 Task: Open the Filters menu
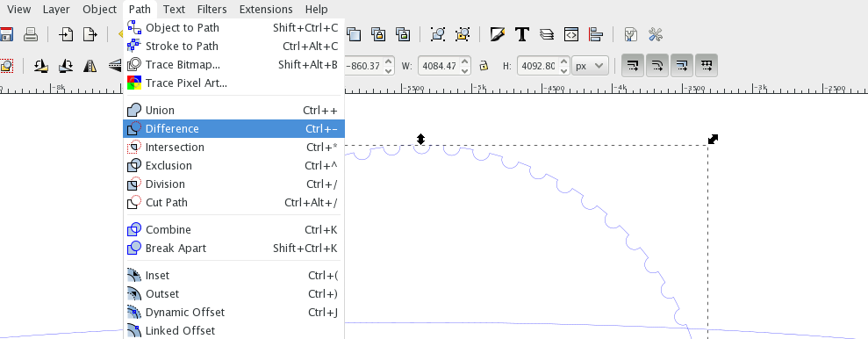(212, 9)
